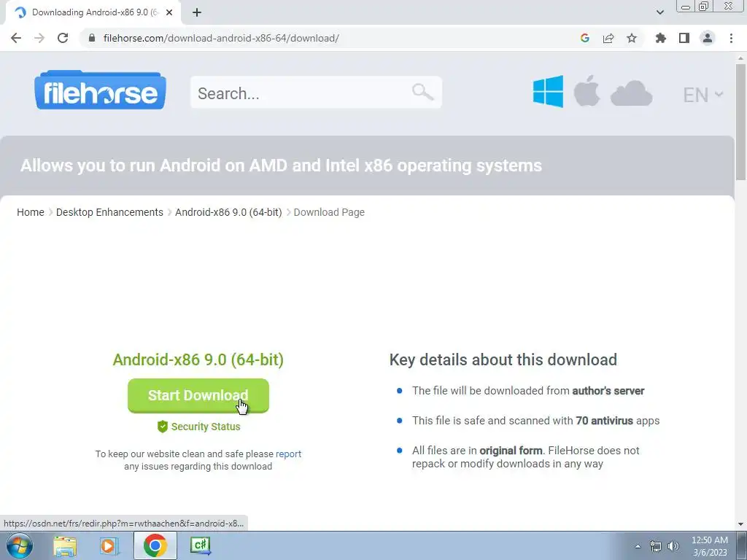Image resolution: width=747 pixels, height=560 pixels.
Task: Choose the cloud web apps icon
Action: [x=631, y=93]
